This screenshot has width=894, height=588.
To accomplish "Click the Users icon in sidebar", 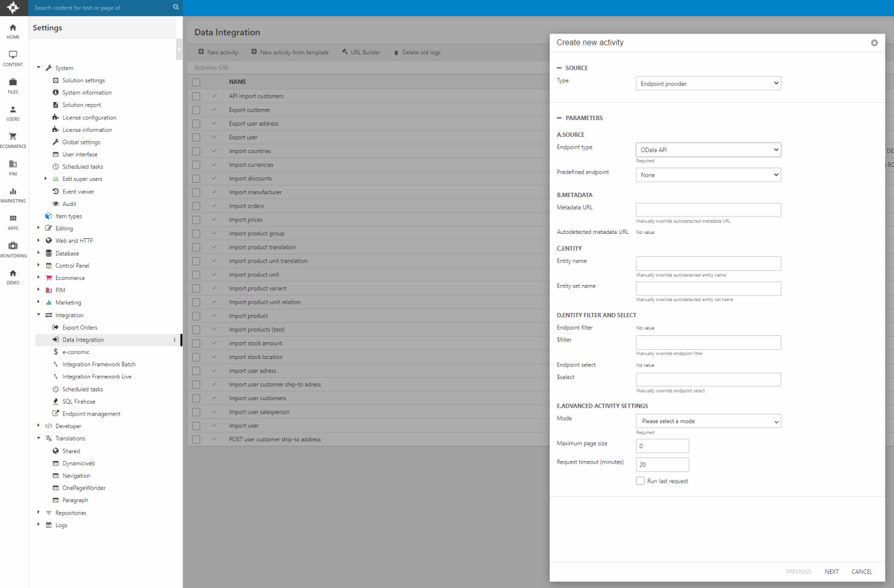I will [x=13, y=110].
